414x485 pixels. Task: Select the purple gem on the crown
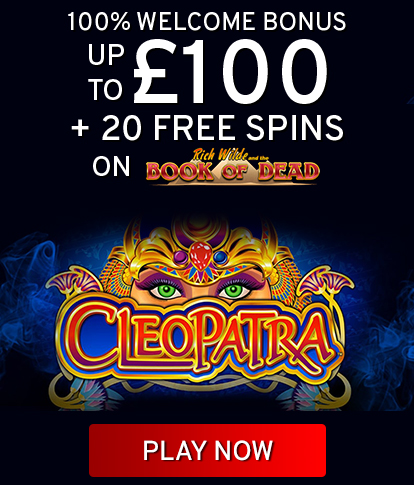click(x=180, y=258)
